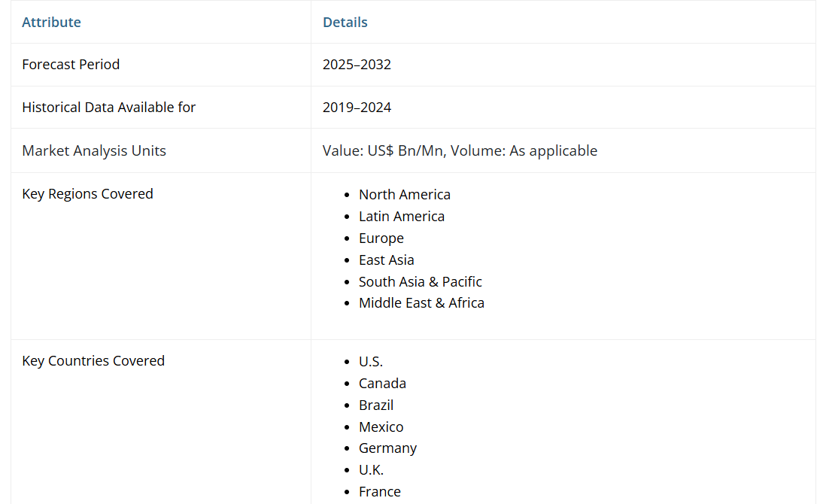Select Historical Data Available for label
Image resolution: width=823 pixels, height=504 pixels.
(x=108, y=108)
